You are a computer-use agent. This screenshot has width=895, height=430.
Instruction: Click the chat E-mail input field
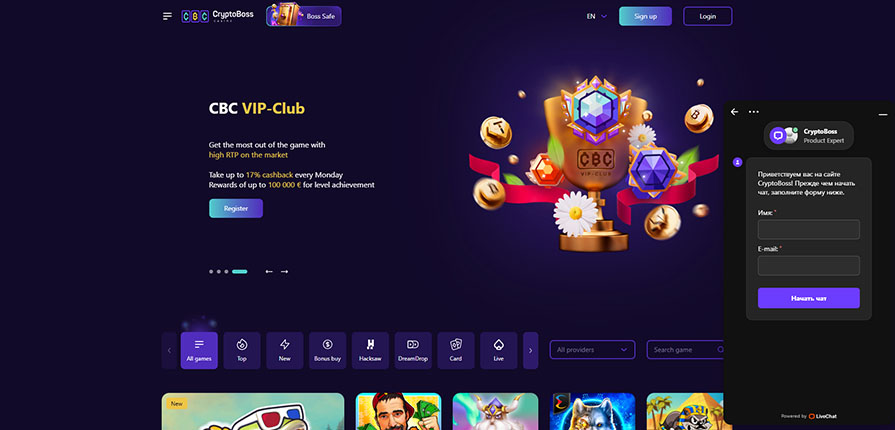[808, 266]
